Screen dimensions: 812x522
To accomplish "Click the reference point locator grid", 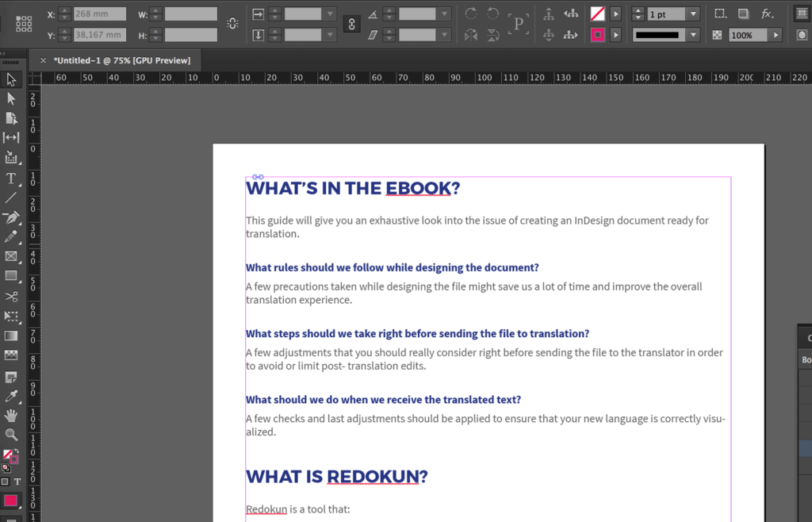I will pos(24,24).
